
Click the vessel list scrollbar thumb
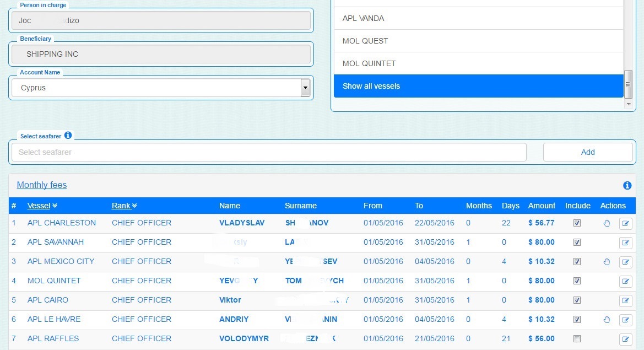pyautogui.click(x=628, y=84)
